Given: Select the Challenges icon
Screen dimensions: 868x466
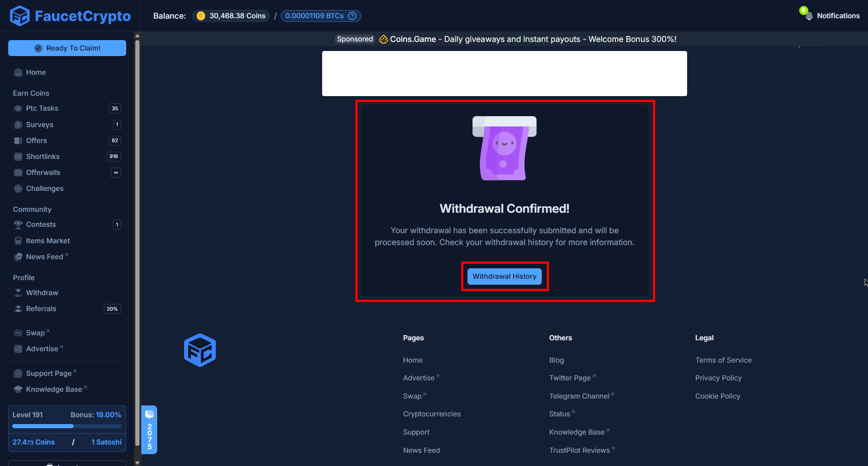Looking at the screenshot, I should click(x=18, y=188).
